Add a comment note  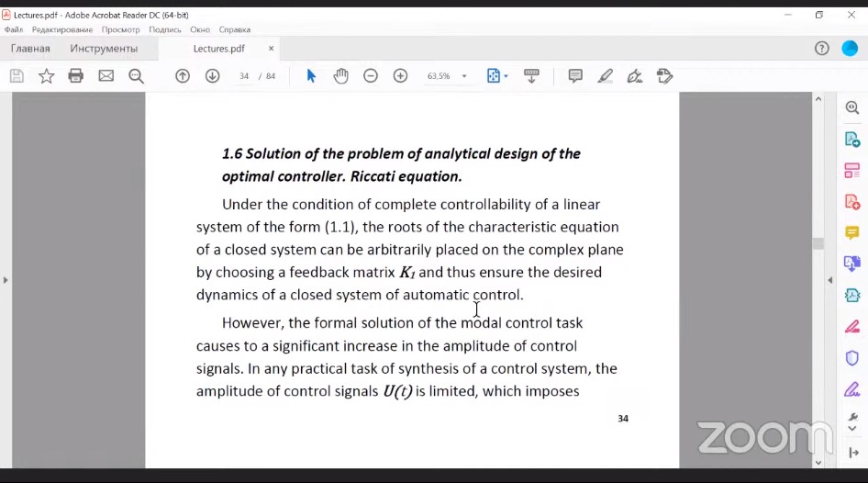pos(575,76)
